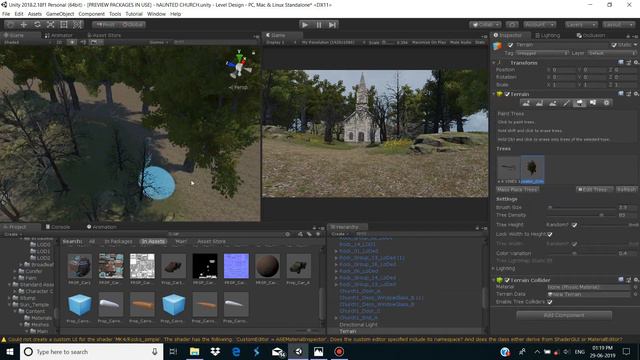Disable the Terrain Collider component checkbox
This screenshot has height=360, width=640.
[507, 280]
